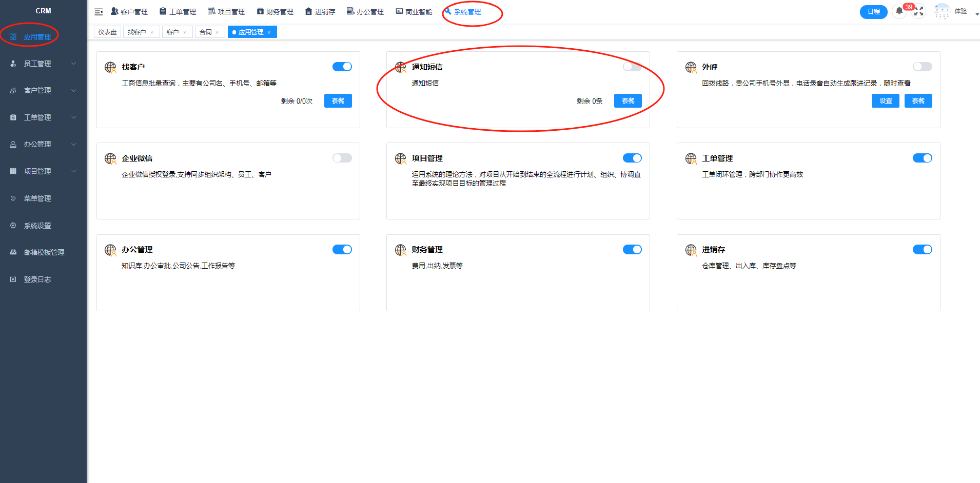
Task: Close the 合同 tab
Action: coord(217,32)
